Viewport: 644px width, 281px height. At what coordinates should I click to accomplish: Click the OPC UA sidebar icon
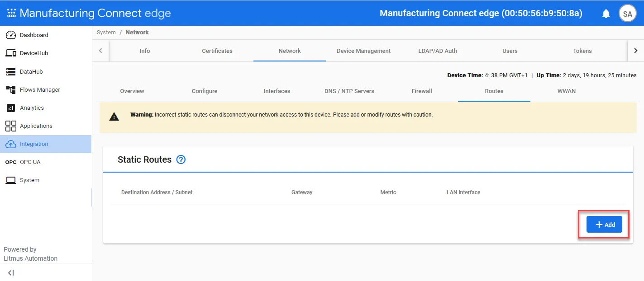11,162
